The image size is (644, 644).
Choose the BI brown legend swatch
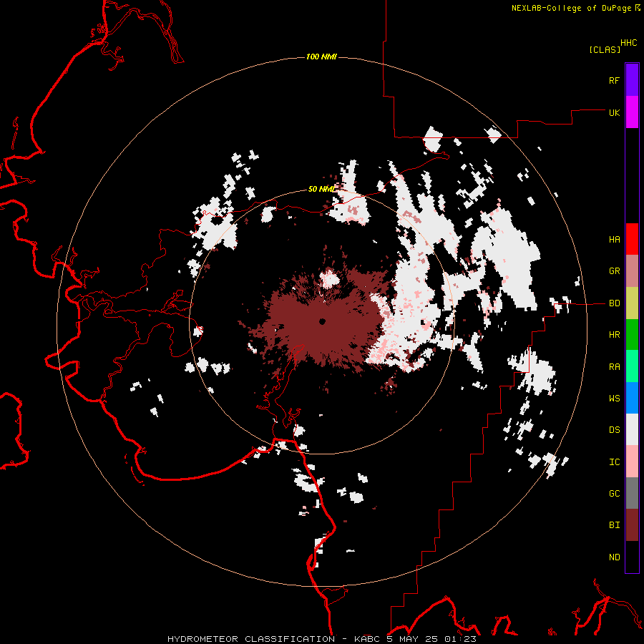click(632, 525)
